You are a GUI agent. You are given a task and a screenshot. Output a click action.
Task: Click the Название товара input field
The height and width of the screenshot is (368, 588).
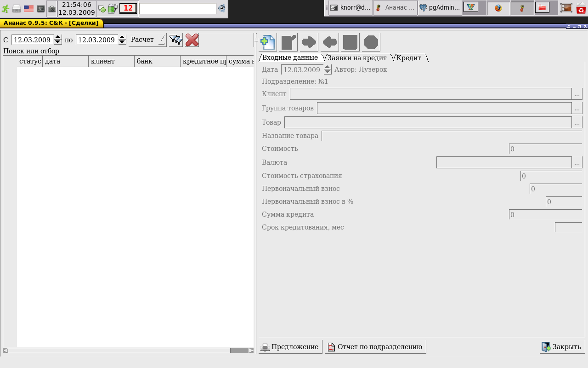click(x=452, y=136)
